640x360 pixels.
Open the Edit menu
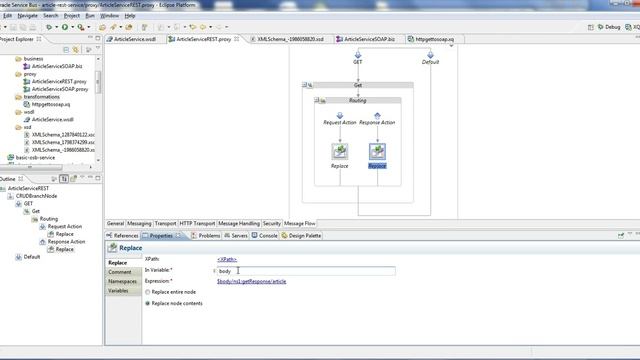(7, 16)
